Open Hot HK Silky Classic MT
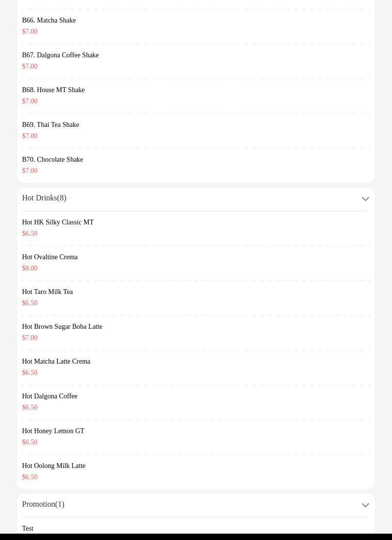Screen dimensions: 392x540 196,228
